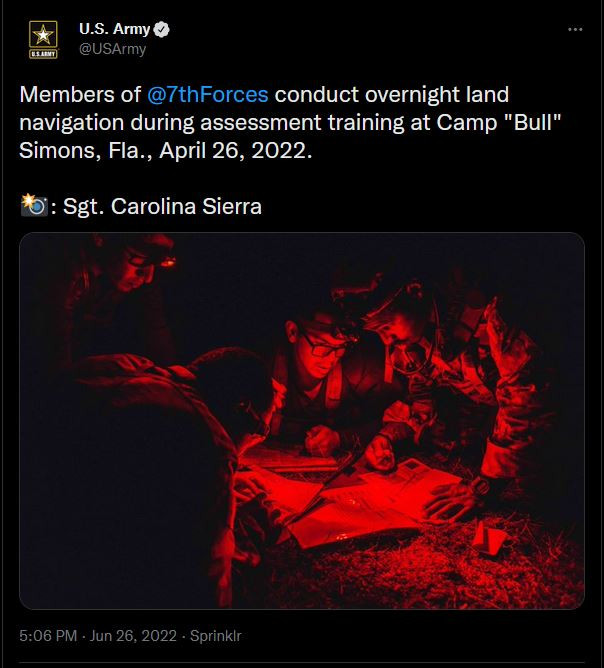Viewport: 604px width, 668px height.
Task: Click the Sgt. Carolina Sierra credit text
Action: click(x=162, y=207)
